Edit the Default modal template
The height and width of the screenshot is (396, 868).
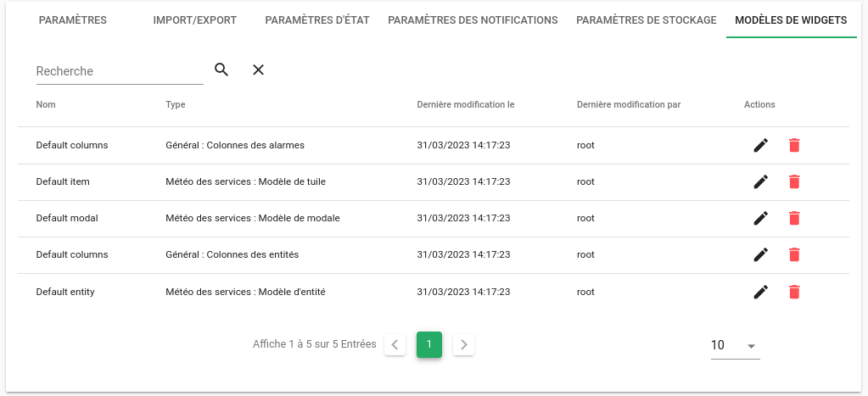[x=761, y=218]
